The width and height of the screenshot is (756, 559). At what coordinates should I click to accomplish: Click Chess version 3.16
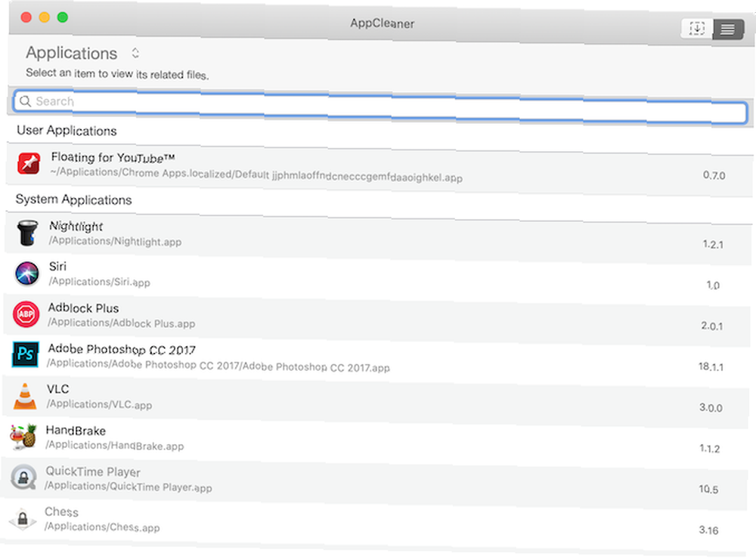pyautogui.click(x=709, y=530)
